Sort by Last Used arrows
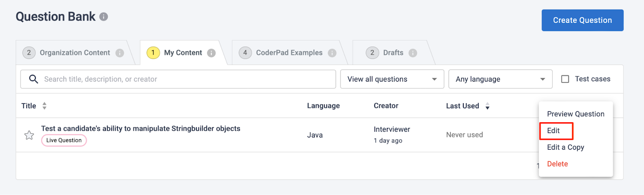This screenshot has width=644, height=195. pyautogui.click(x=487, y=106)
